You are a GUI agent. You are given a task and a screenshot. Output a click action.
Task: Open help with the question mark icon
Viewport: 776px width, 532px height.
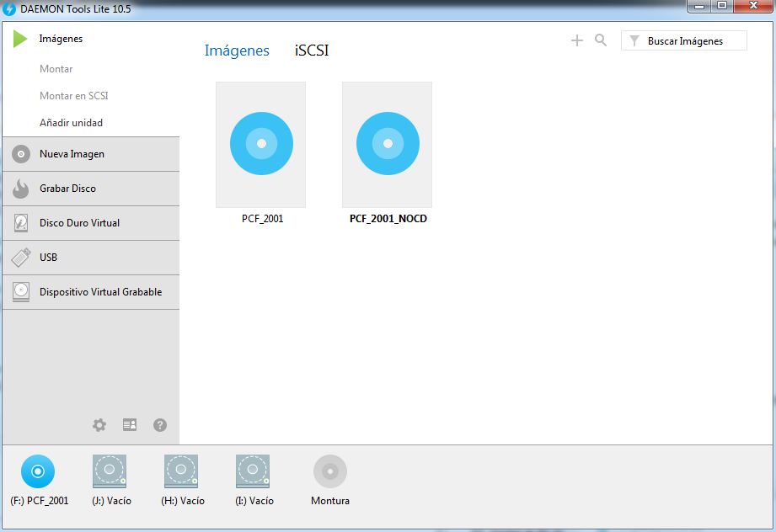(160, 425)
